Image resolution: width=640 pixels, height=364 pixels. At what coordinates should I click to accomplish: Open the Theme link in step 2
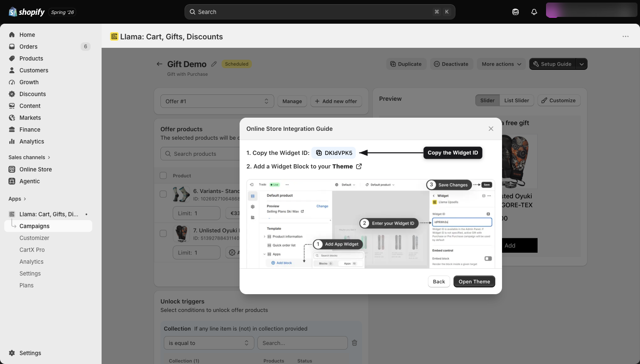(x=347, y=166)
